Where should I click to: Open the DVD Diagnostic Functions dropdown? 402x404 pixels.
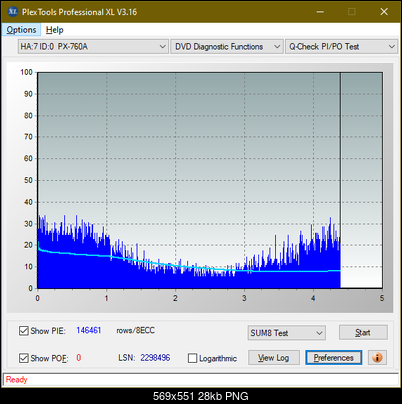point(227,47)
